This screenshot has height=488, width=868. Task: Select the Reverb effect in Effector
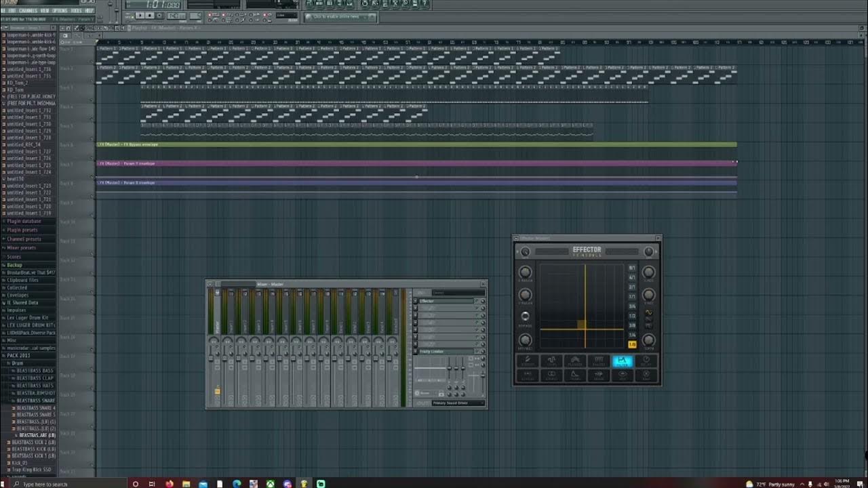coord(527,375)
